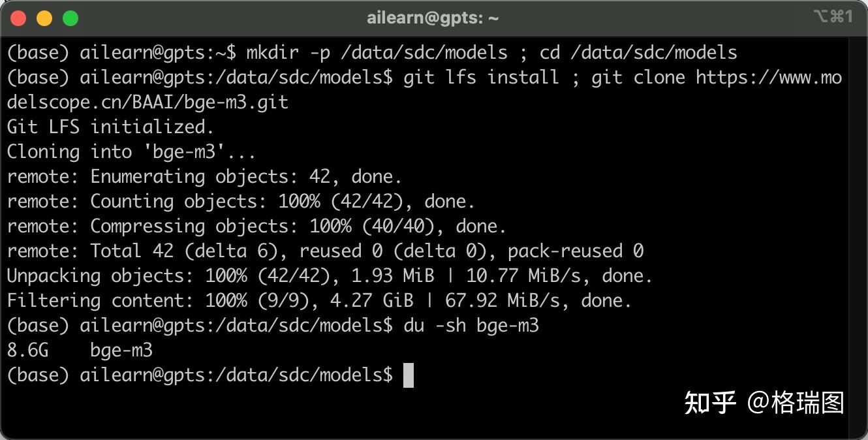868x440 pixels.
Task: Click the 'Git LFS initialized.' output line
Action: coord(110,127)
